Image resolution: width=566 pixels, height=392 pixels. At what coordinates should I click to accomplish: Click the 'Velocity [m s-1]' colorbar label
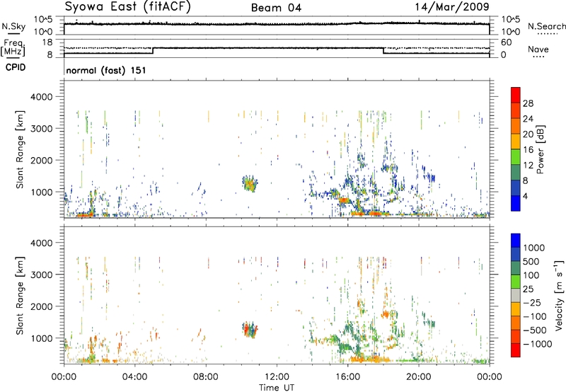pyautogui.click(x=559, y=295)
